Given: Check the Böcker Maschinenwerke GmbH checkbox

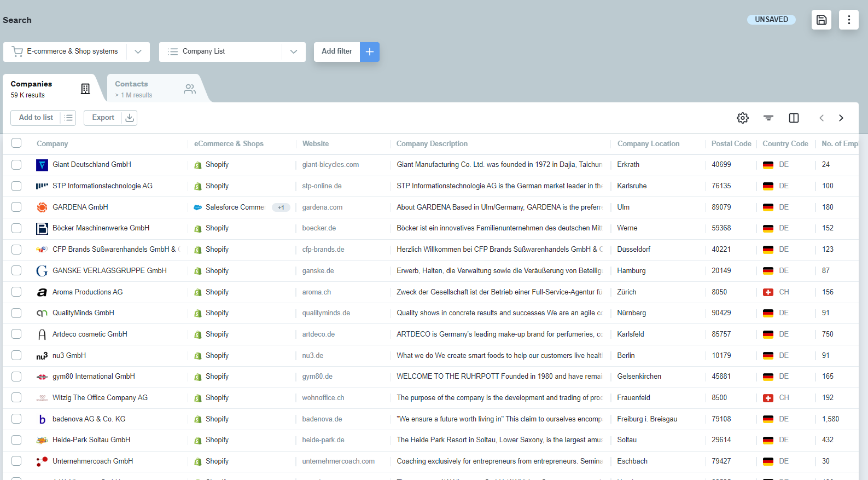Looking at the screenshot, I should (x=16, y=228).
